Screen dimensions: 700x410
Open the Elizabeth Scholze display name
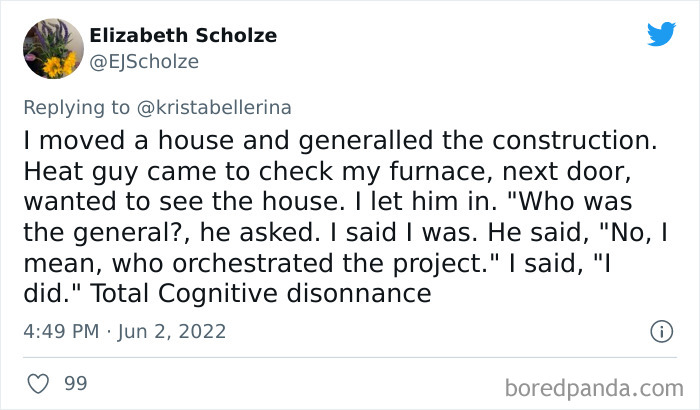click(183, 36)
